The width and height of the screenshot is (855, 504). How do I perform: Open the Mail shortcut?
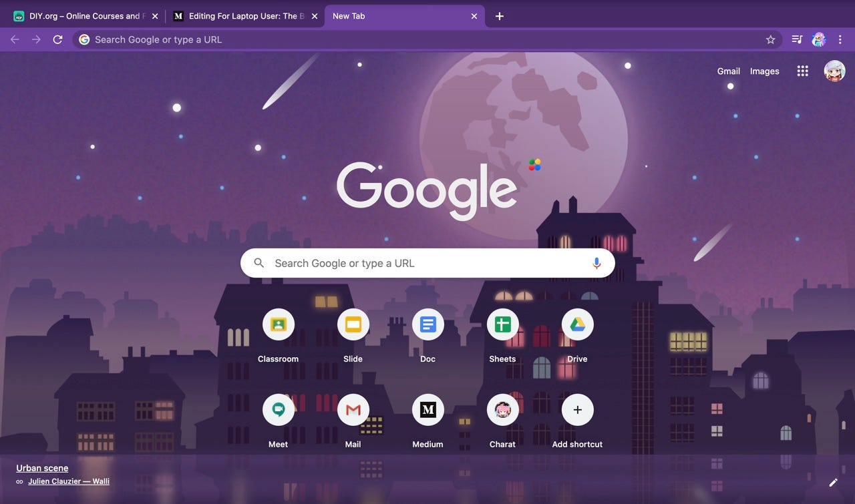click(x=353, y=410)
